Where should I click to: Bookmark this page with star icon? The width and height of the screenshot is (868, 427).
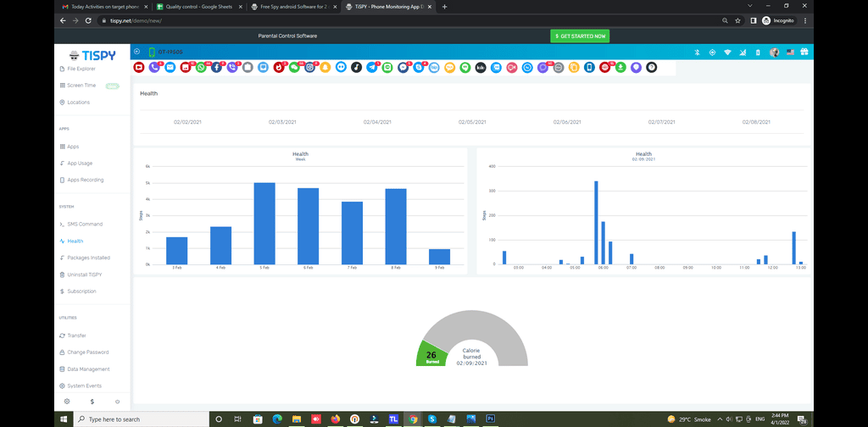[x=738, y=20]
